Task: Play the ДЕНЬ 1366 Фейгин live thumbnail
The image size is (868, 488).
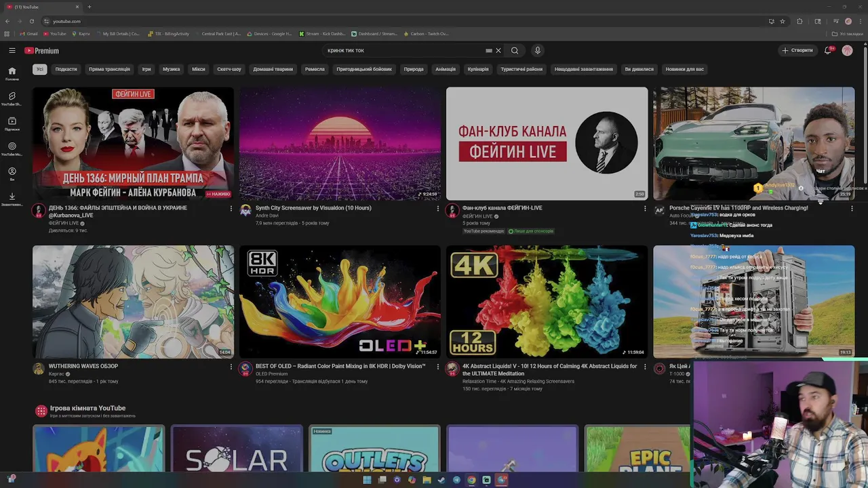Action: [133, 144]
